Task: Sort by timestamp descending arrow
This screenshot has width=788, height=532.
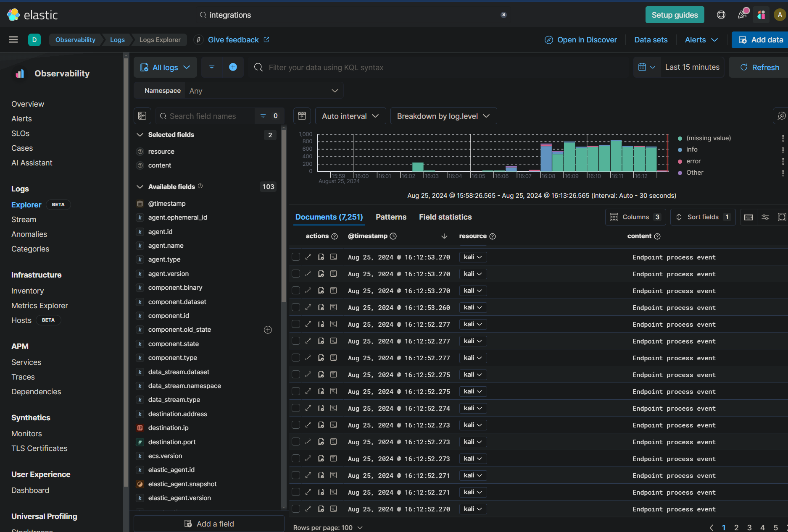Action: pos(444,236)
